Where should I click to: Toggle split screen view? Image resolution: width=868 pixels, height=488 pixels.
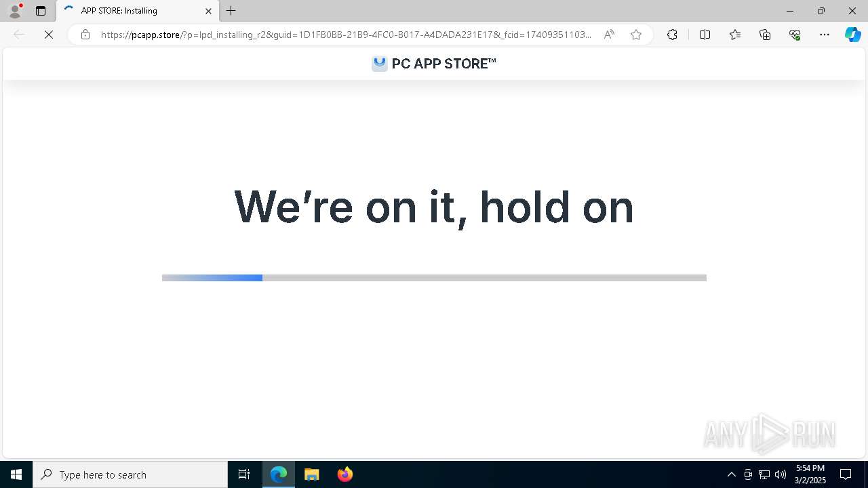point(705,35)
